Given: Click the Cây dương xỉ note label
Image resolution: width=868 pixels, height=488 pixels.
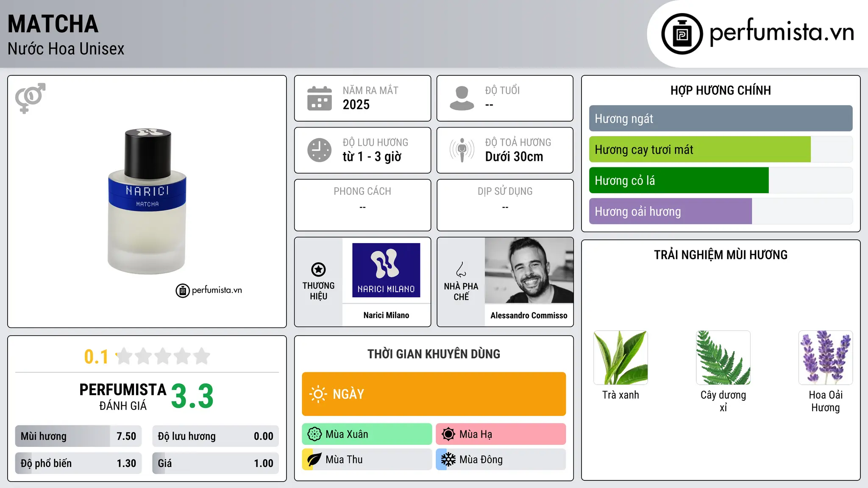Looking at the screenshot, I should coord(723,401).
